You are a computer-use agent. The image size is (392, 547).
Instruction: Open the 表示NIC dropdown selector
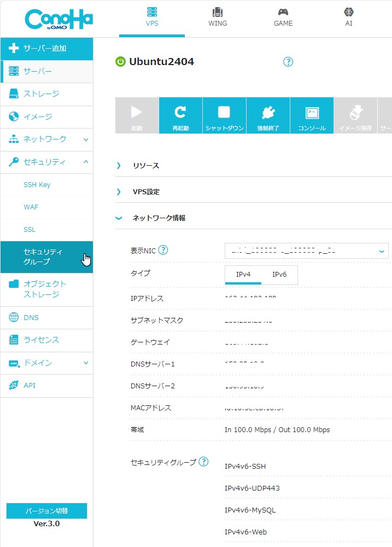tap(306, 251)
